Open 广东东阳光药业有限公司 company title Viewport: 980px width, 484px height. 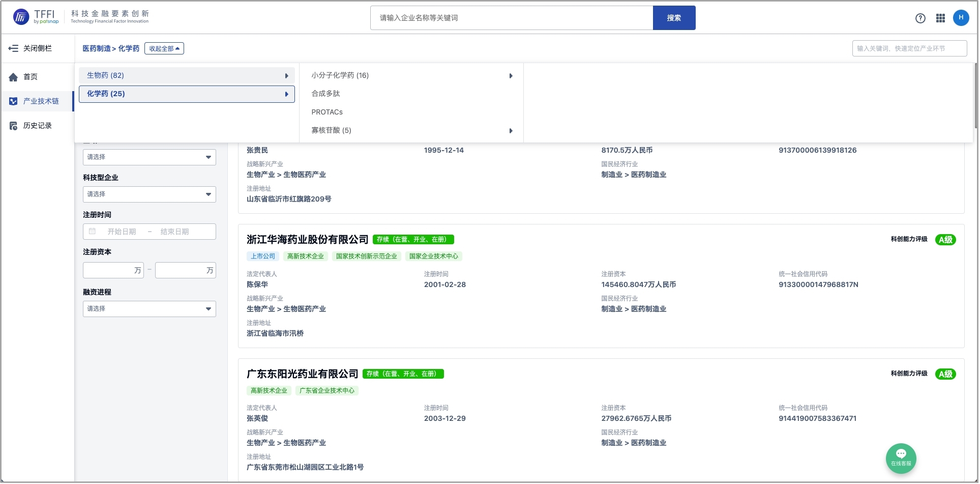(302, 374)
